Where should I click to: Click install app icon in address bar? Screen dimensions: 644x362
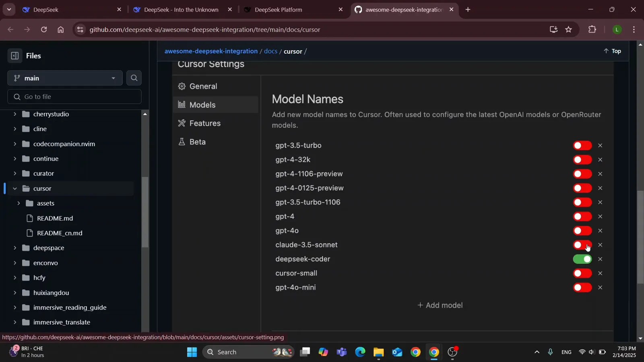[x=553, y=29]
